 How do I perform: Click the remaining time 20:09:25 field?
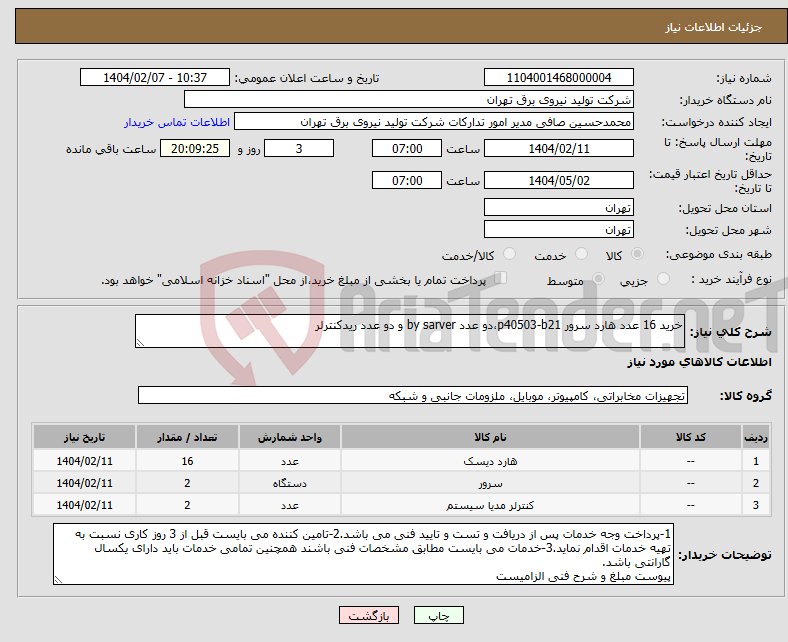[x=195, y=148]
